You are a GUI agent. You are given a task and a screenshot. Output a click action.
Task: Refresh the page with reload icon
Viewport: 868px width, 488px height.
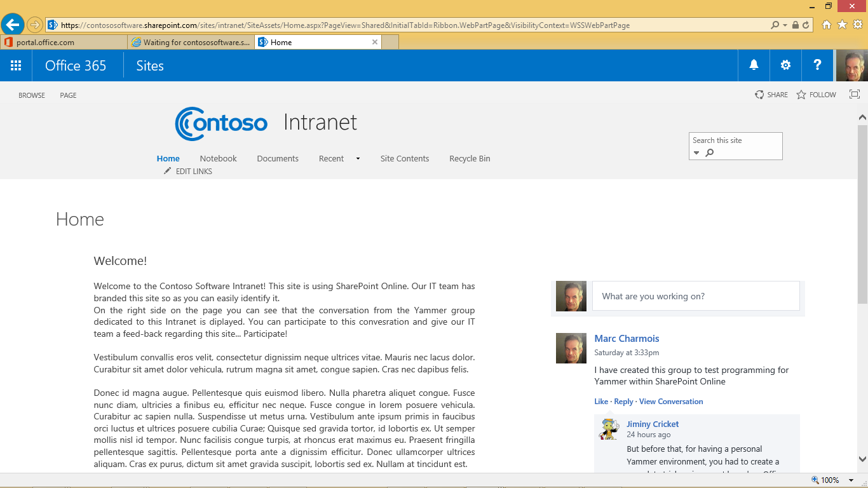[806, 25]
